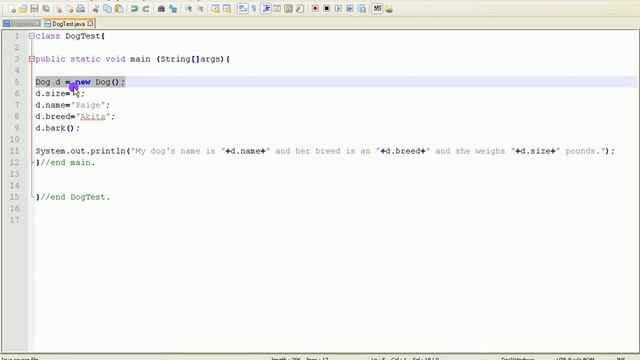Click the "d.bark();" line
This screenshot has width=640, height=360.
[58, 128]
